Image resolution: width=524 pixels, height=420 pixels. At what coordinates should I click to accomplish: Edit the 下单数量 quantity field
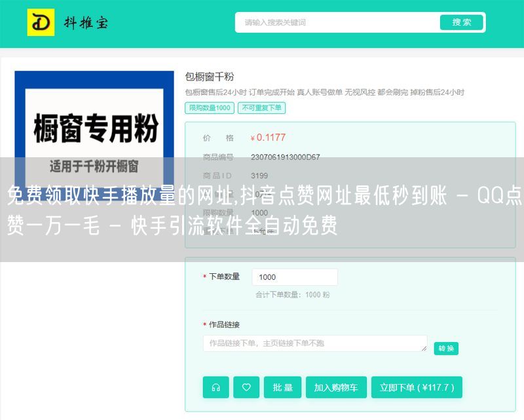[x=295, y=277]
